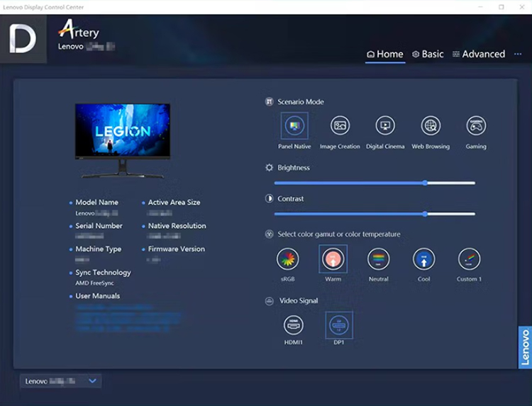532x406 pixels.
Task: Minimize the Display Control Center window
Action: coord(480,7)
